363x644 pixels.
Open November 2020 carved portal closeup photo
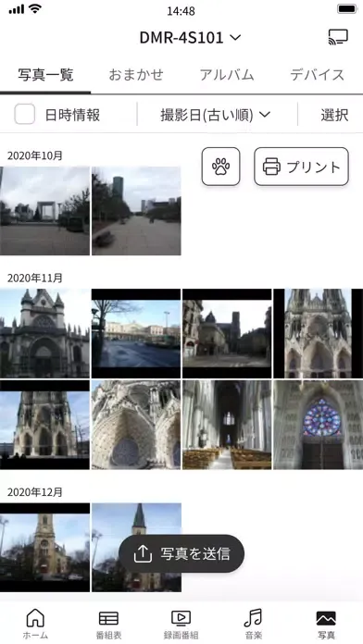coord(136,425)
